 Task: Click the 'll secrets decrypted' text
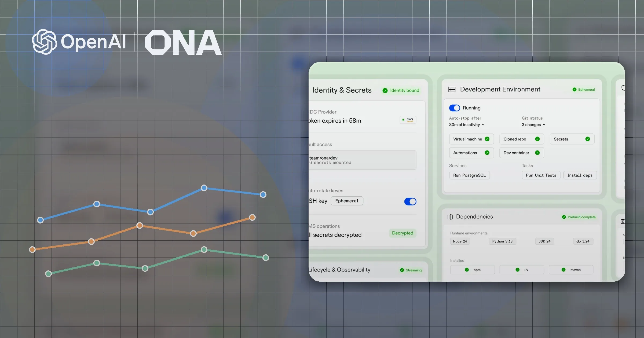click(335, 235)
